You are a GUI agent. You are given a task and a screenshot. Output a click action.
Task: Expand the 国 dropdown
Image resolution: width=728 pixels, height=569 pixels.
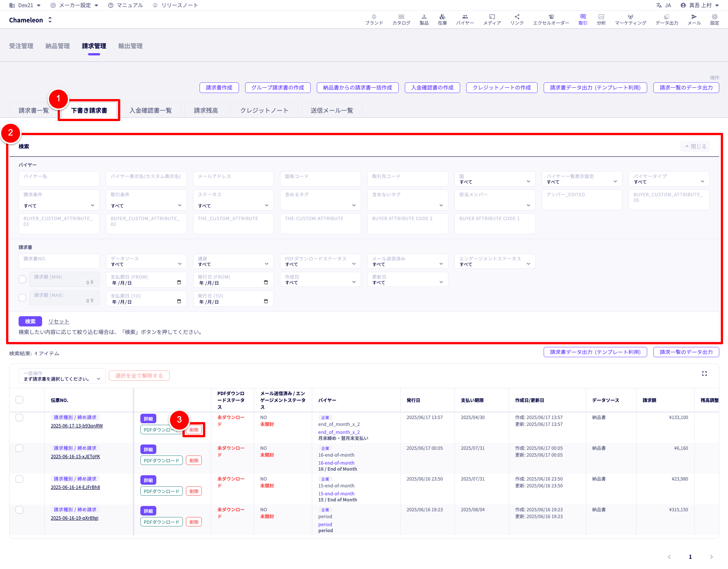(x=495, y=179)
